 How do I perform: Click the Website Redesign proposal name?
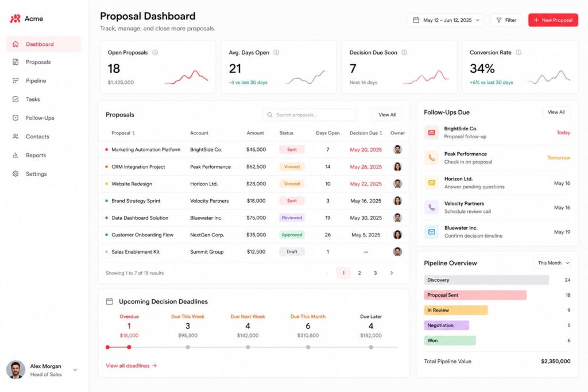coord(131,184)
